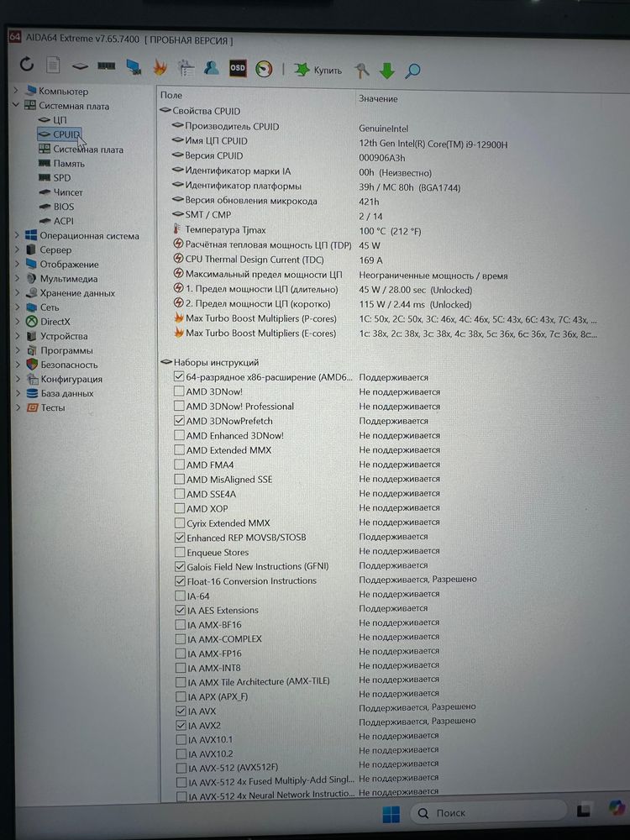Expand the Отображение node
The height and width of the screenshot is (840, 630).
pos(17,264)
